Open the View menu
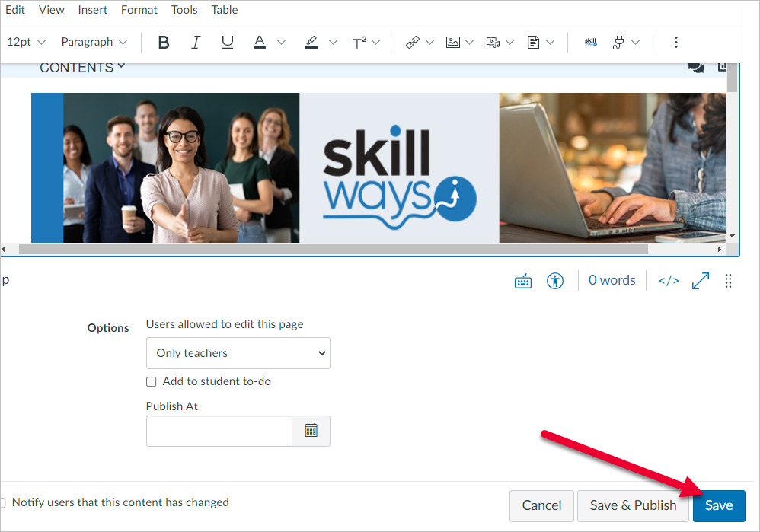Viewport: 760px width, 532px height. [x=51, y=10]
